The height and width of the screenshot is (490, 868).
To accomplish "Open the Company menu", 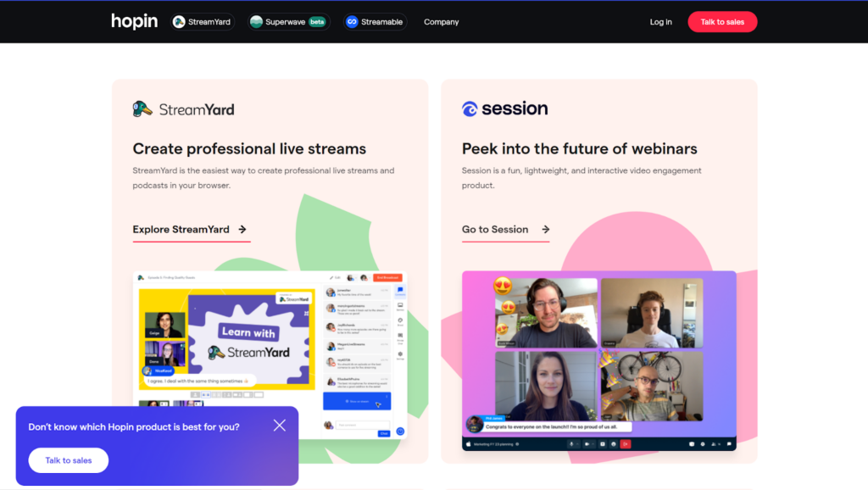I will (x=441, y=21).
